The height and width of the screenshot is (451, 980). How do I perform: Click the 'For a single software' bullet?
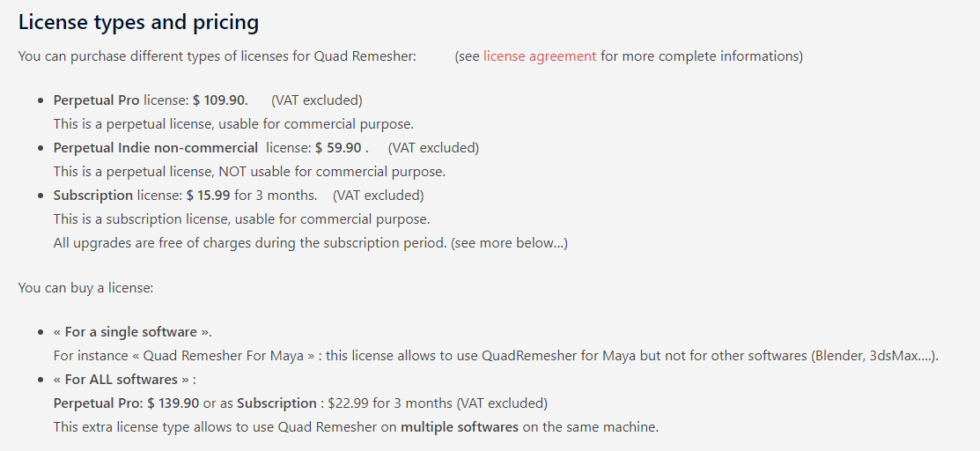click(x=132, y=331)
